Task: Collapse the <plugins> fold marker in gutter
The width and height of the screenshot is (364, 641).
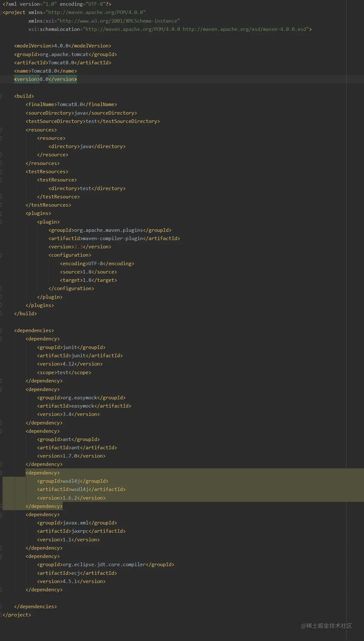Action: tap(1, 213)
